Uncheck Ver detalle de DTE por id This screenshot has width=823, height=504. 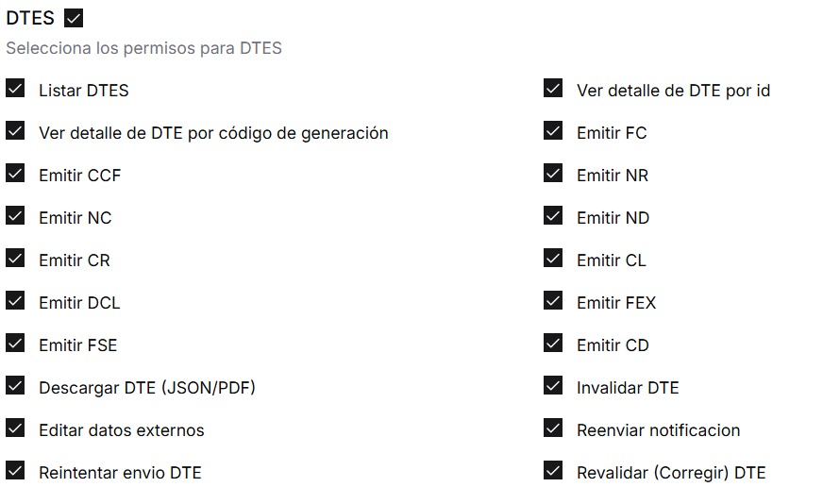(x=553, y=89)
